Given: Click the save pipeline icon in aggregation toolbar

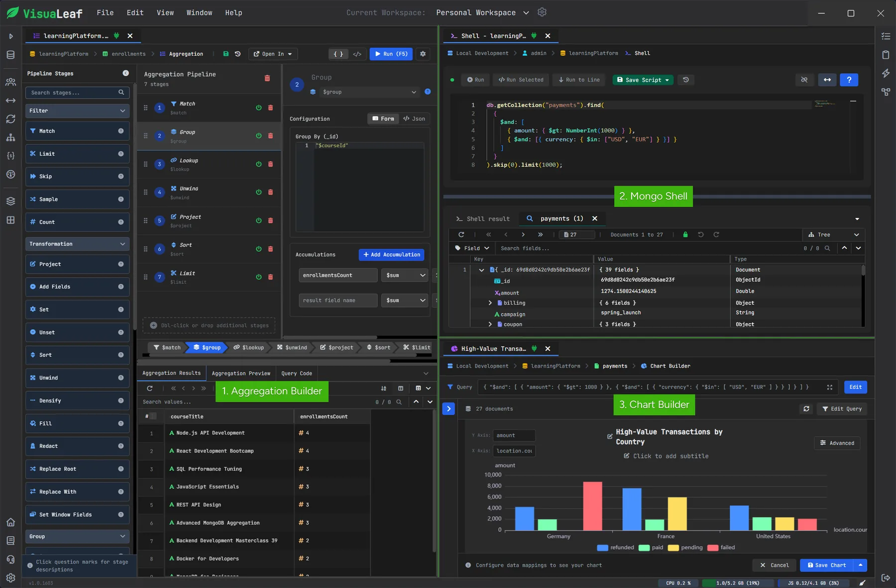Looking at the screenshot, I should (226, 54).
